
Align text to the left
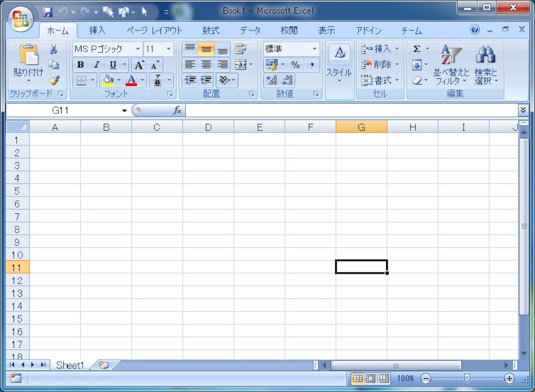(190, 64)
